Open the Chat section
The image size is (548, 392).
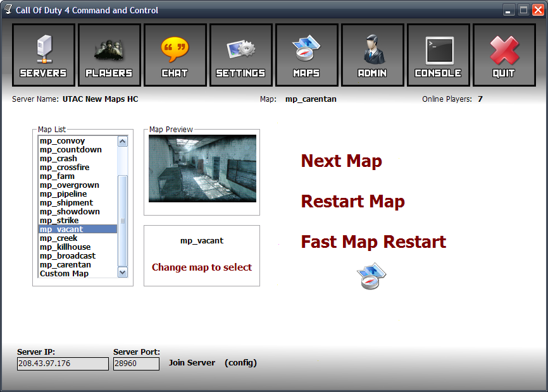(175, 55)
